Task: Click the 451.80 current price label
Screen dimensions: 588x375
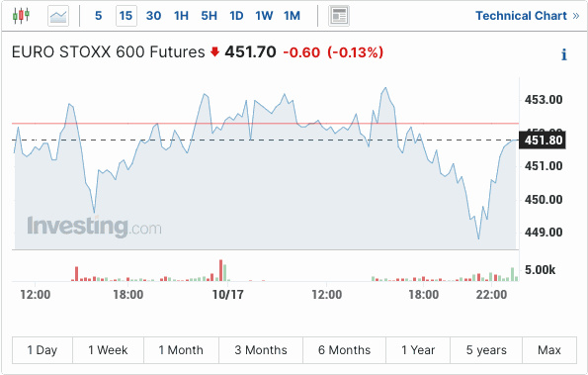Action: click(543, 141)
